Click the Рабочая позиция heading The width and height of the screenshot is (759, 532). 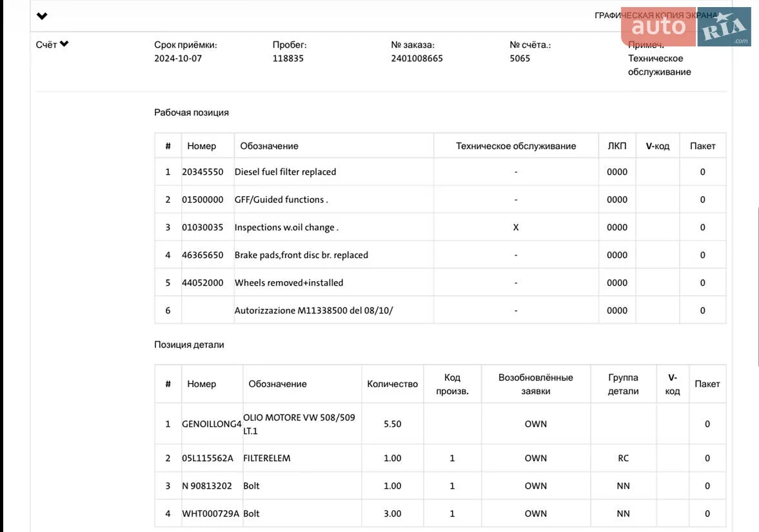click(192, 112)
